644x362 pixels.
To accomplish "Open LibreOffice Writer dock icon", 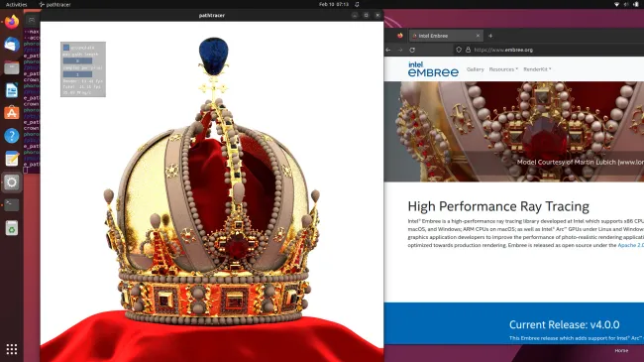I will pyautogui.click(x=12, y=90).
